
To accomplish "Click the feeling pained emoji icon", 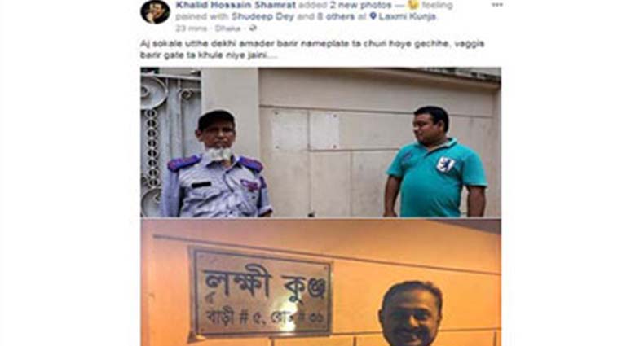I will [412, 5].
